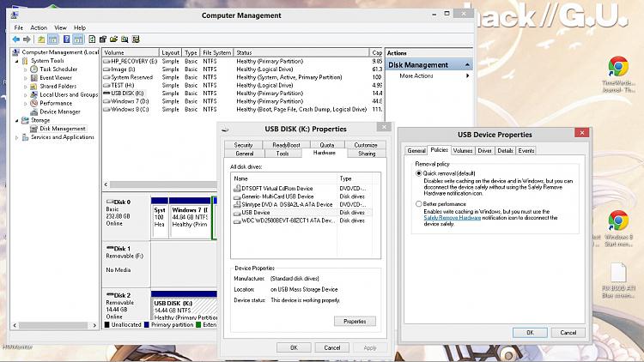Image resolution: width=644 pixels, height=362 pixels.
Task: Expand the Shared Folders tree node
Action: 26,87
